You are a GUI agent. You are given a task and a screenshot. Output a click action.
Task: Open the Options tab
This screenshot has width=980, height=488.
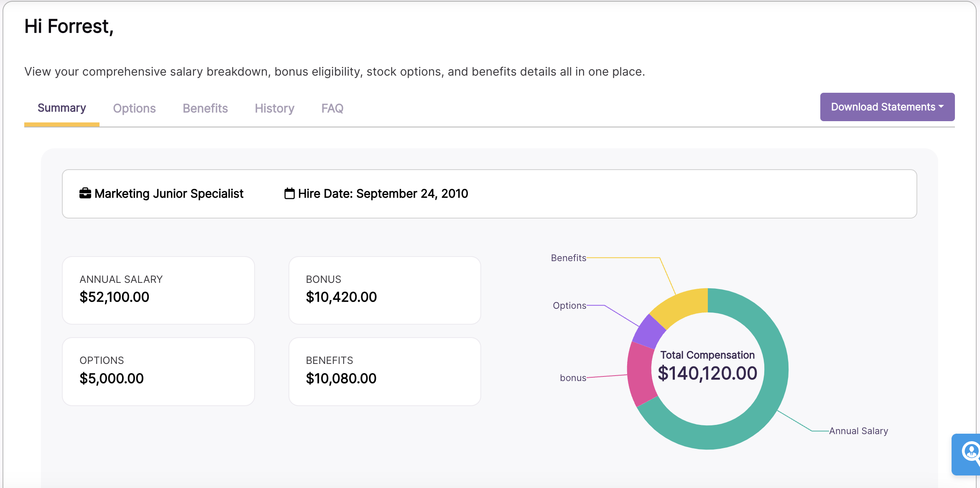click(134, 108)
